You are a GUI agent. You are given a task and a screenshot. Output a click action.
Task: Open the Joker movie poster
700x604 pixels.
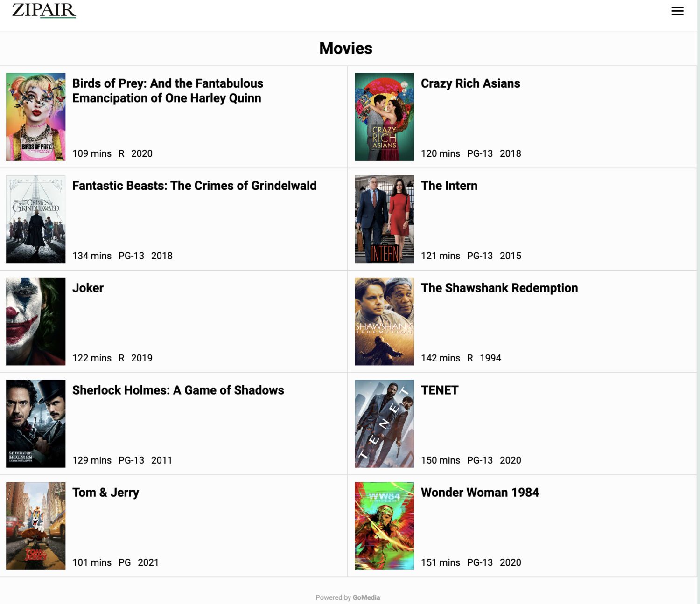tap(35, 321)
